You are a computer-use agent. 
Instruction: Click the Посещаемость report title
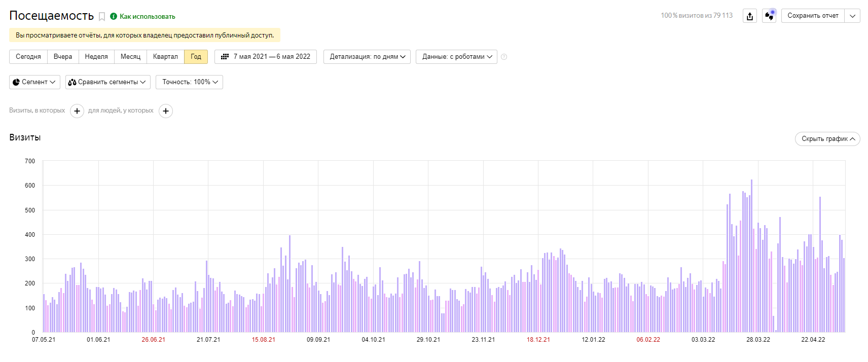(52, 16)
